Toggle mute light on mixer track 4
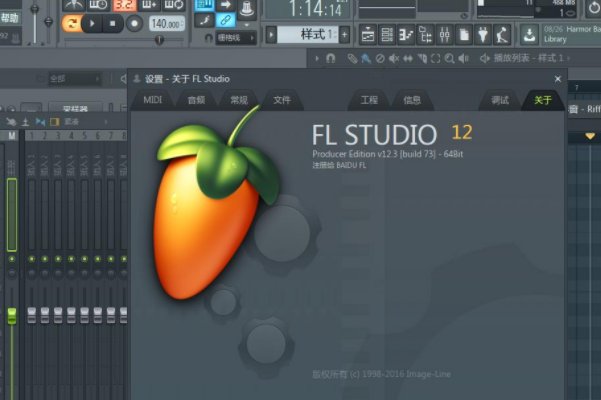 click(71, 259)
